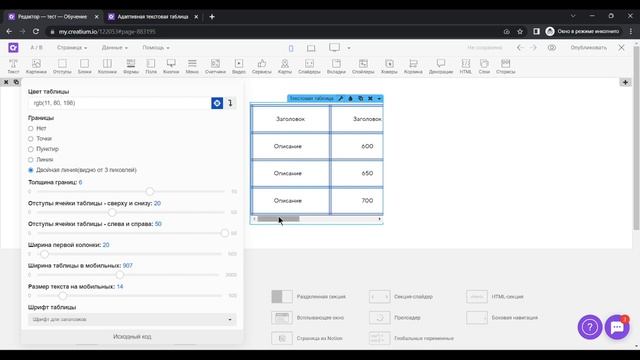Screen dimensions: 640x360
Task: Pick the Отступы tool
Action: point(62,66)
